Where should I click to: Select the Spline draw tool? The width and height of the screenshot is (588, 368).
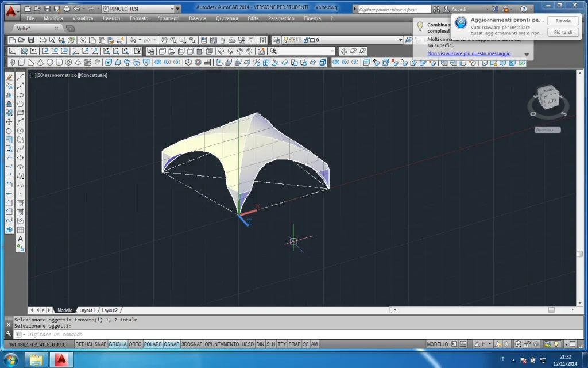pos(20,149)
